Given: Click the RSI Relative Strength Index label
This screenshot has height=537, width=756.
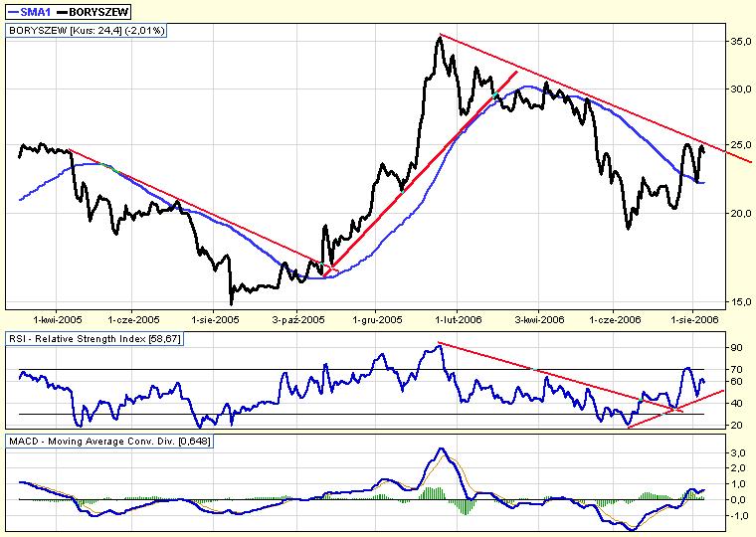Looking at the screenshot, I should point(94,339).
